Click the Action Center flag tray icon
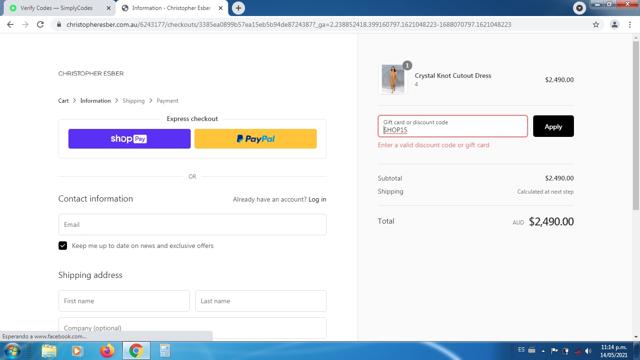This screenshot has height=360, width=640. tap(554, 351)
